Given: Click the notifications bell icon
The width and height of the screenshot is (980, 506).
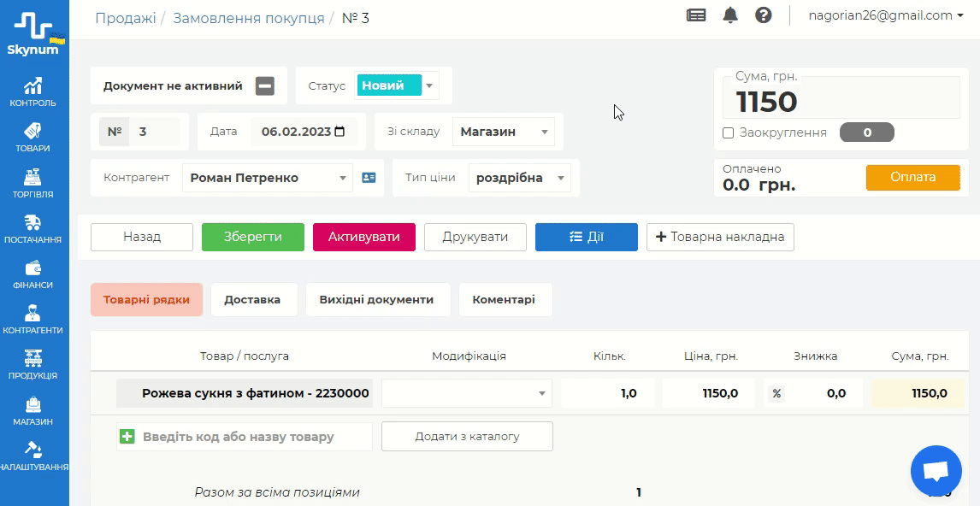Looking at the screenshot, I should (x=730, y=15).
